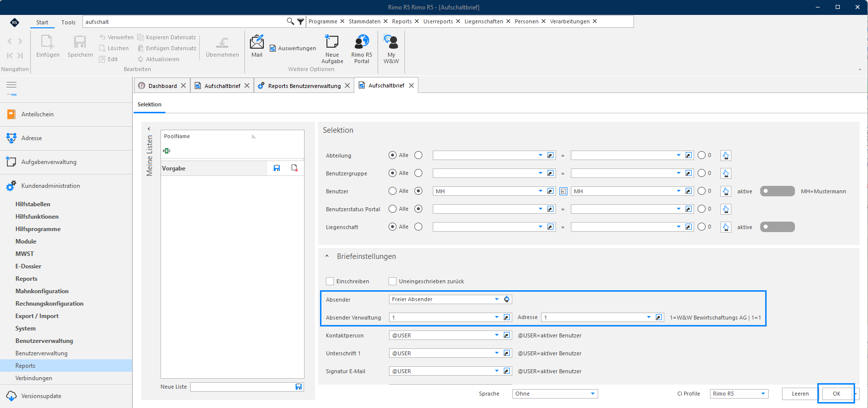Click the refresh icon next to Freier Absender
The height and width of the screenshot is (408, 868).
pos(507,299)
